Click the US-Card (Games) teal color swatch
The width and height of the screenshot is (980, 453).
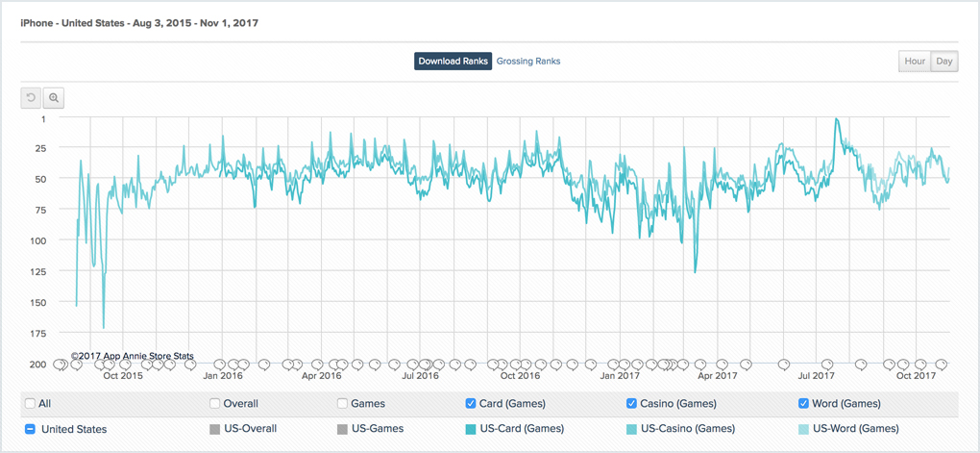click(471, 429)
